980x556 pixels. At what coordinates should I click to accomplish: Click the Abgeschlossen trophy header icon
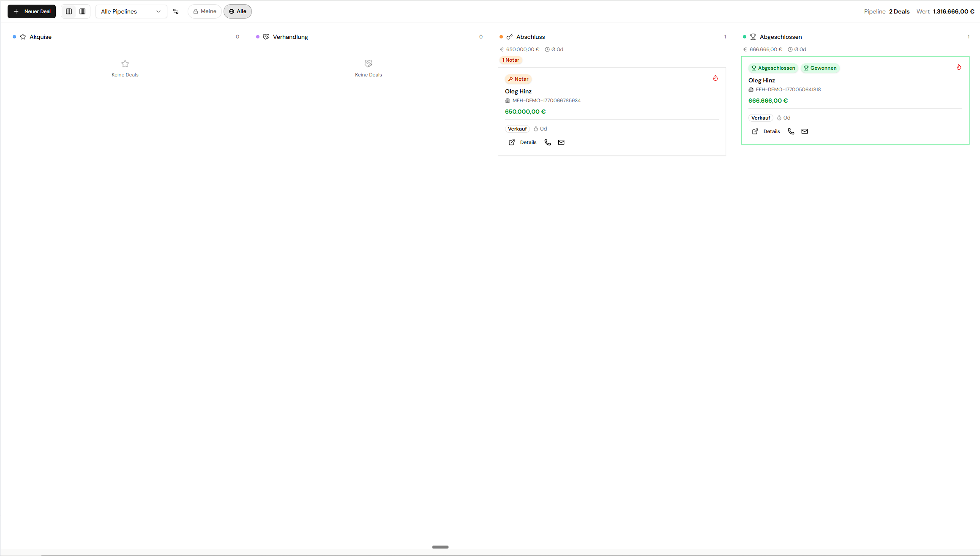[x=753, y=37]
